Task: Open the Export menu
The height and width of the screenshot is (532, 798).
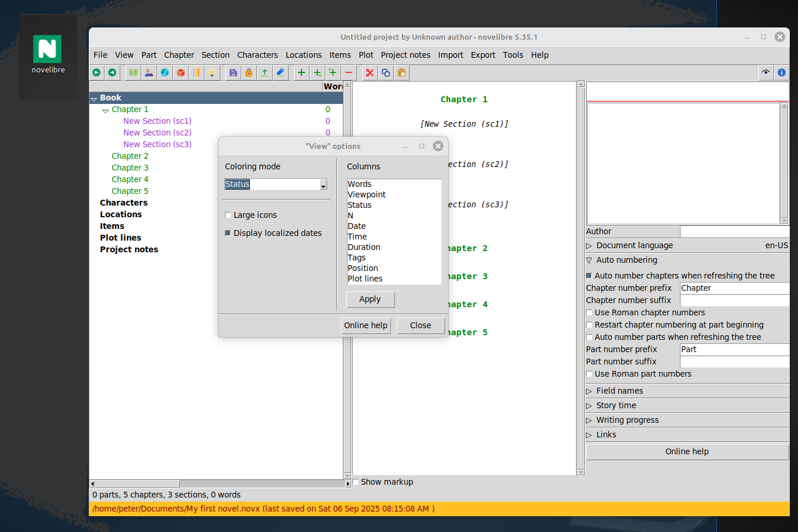Action: coord(483,55)
